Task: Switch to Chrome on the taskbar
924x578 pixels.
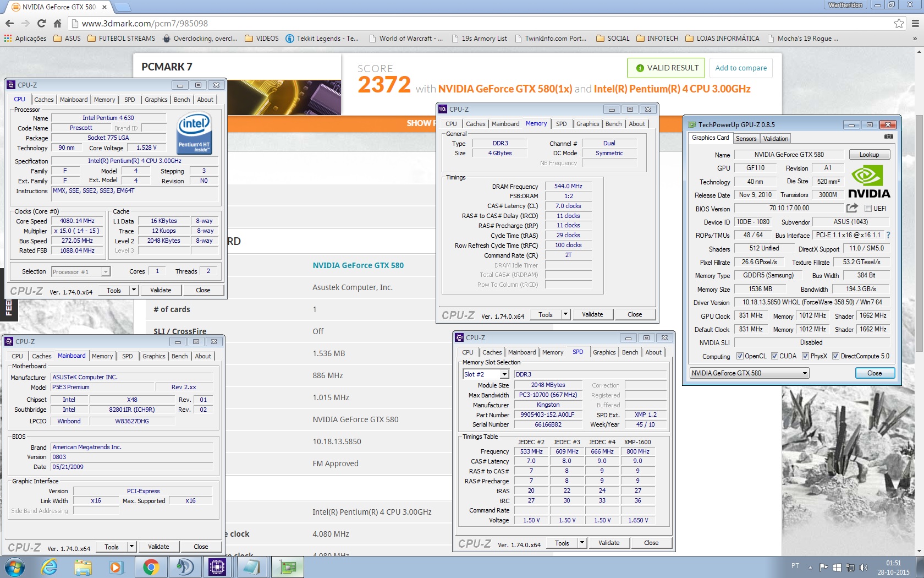Action: tap(151, 567)
